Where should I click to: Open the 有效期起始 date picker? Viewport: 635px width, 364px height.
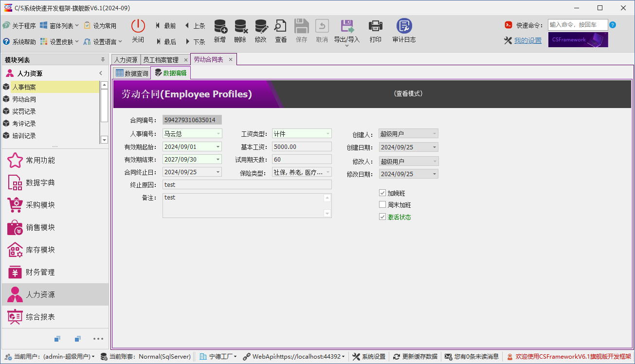(x=218, y=146)
